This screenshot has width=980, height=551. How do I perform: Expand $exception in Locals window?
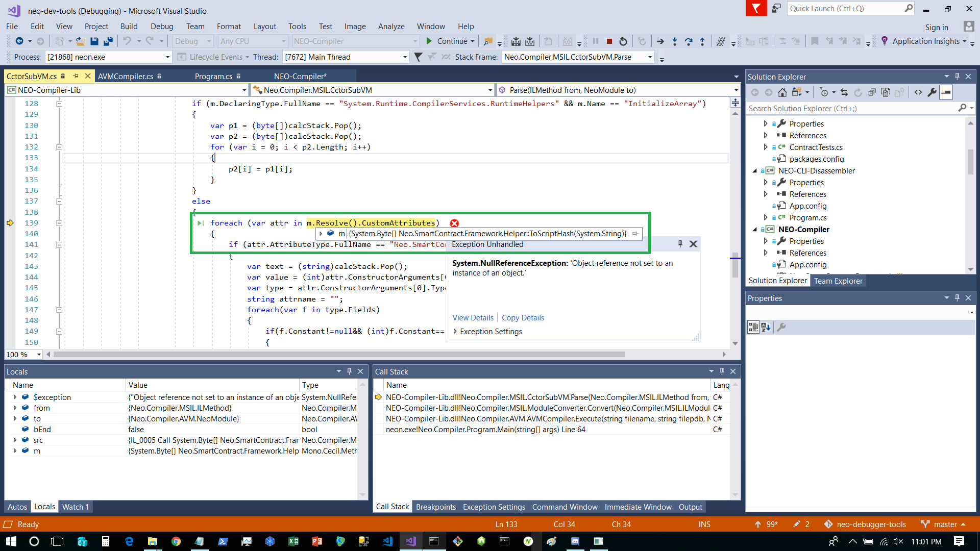[x=15, y=397]
